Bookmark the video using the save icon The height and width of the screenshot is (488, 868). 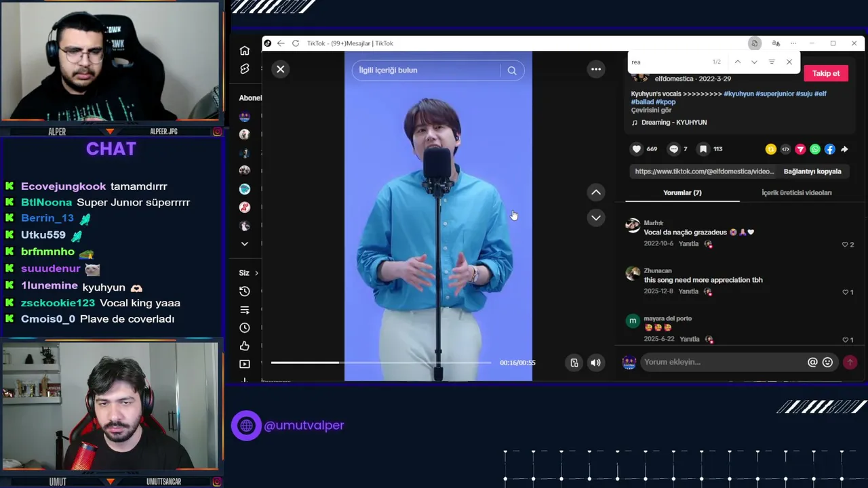pos(703,149)
